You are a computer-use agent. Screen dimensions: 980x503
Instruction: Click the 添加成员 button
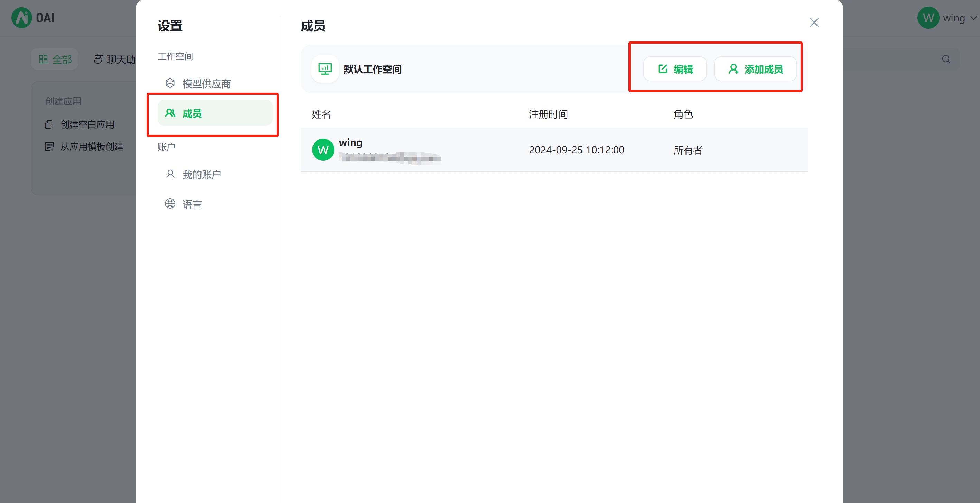point(755,69)
